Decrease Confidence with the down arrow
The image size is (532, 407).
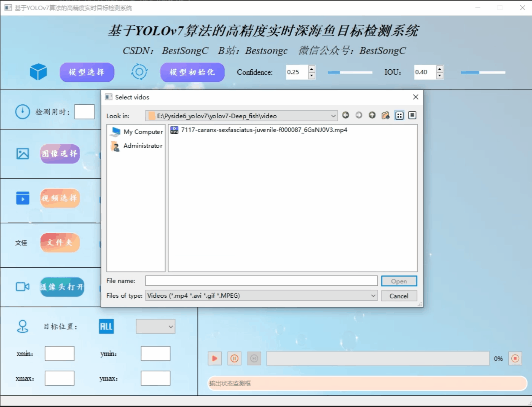(x=312, y=76)
